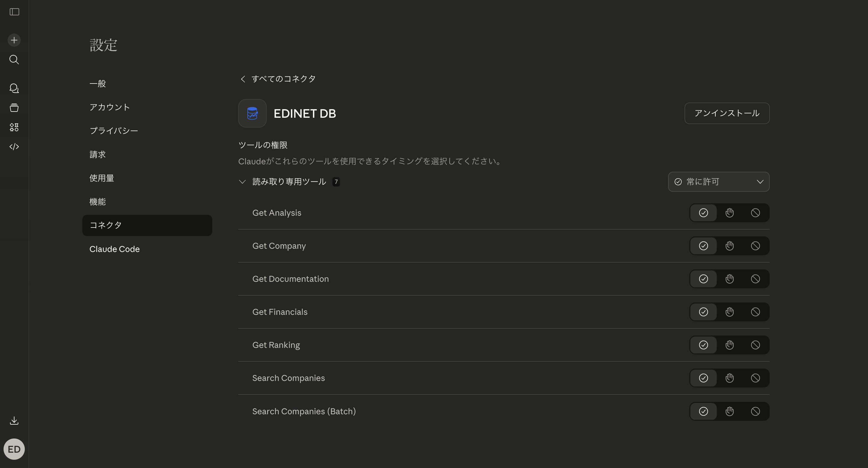Click the downloads icon near the bottom
The width and height of the screenshot is (868, 468).
pos(14,420)
